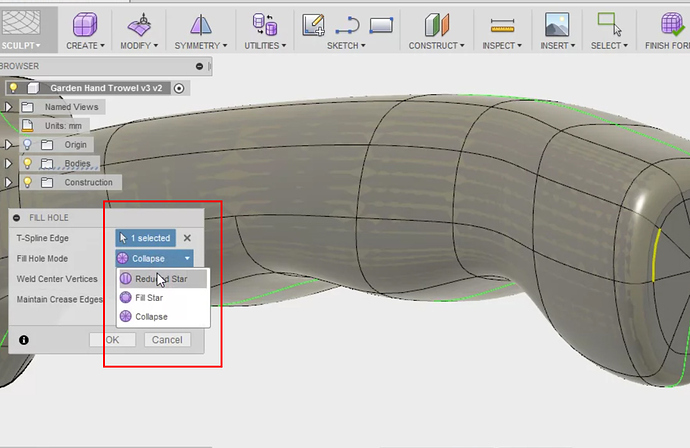Choose Fill Star from mode list

(x=148, y=298)
